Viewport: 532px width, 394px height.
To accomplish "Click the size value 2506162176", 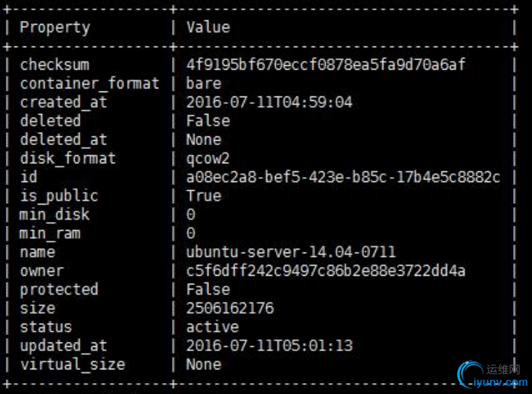I will click(230, 308).
